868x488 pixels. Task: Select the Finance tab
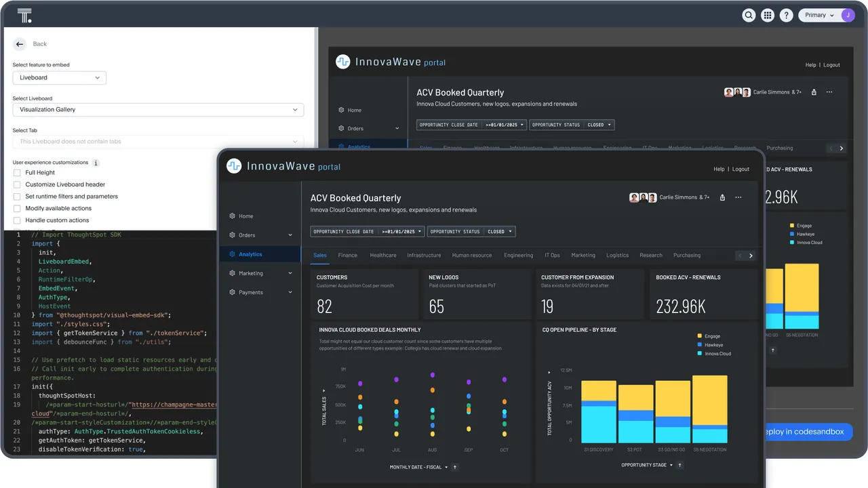(x=348, y=256)
